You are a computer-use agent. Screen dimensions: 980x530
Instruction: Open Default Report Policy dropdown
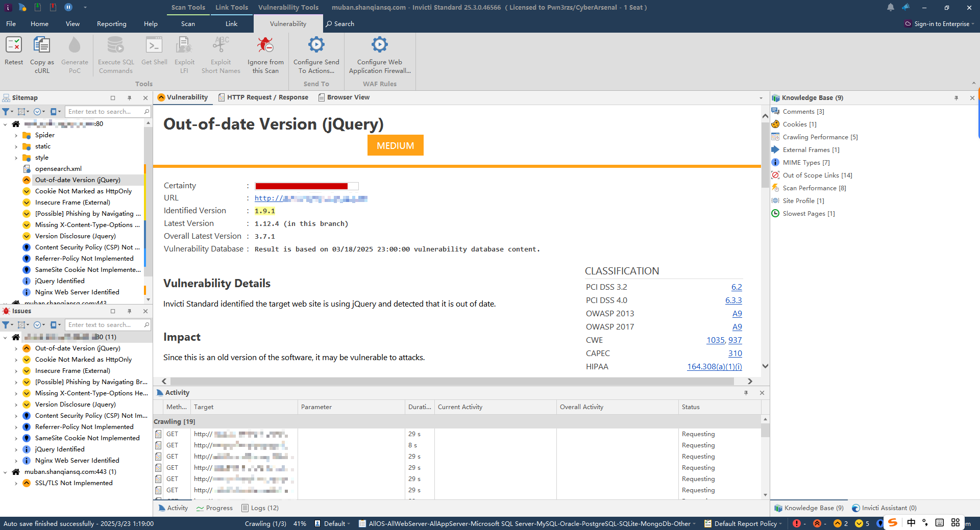pos(743,523)
